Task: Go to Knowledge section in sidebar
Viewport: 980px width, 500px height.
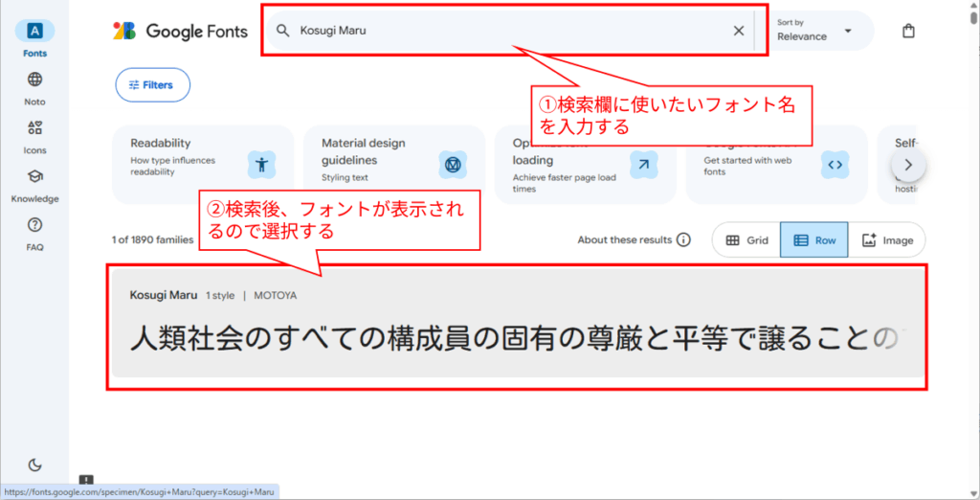Action: (34, 177)
